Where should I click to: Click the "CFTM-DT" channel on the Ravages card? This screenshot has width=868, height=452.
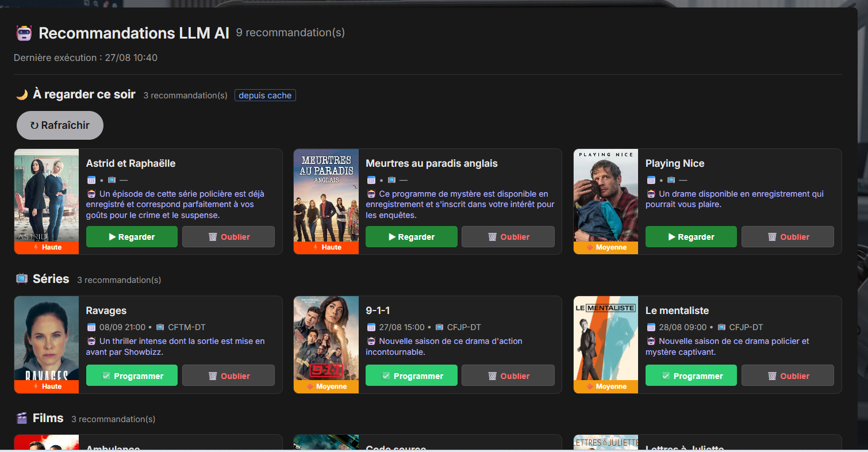(x=187, y=327)
